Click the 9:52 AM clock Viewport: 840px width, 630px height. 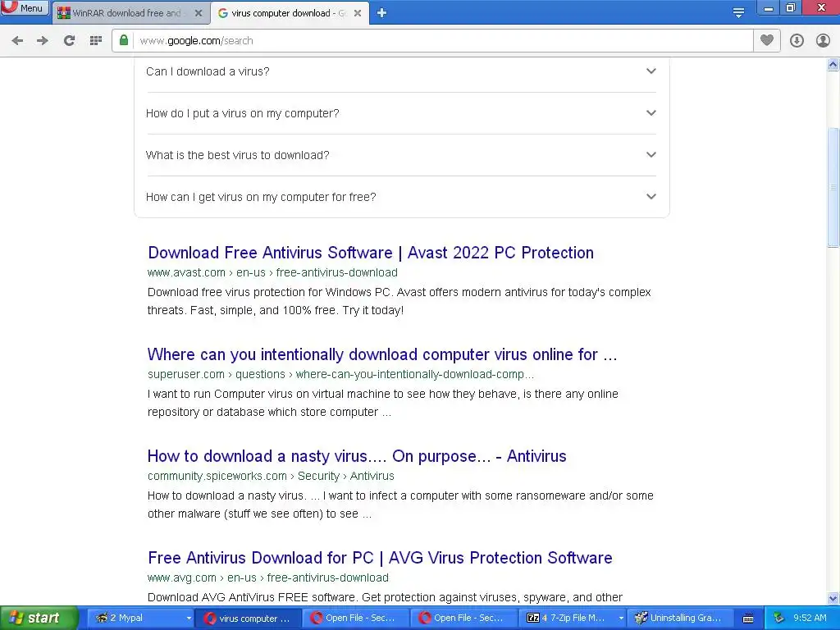coord(810,618)
